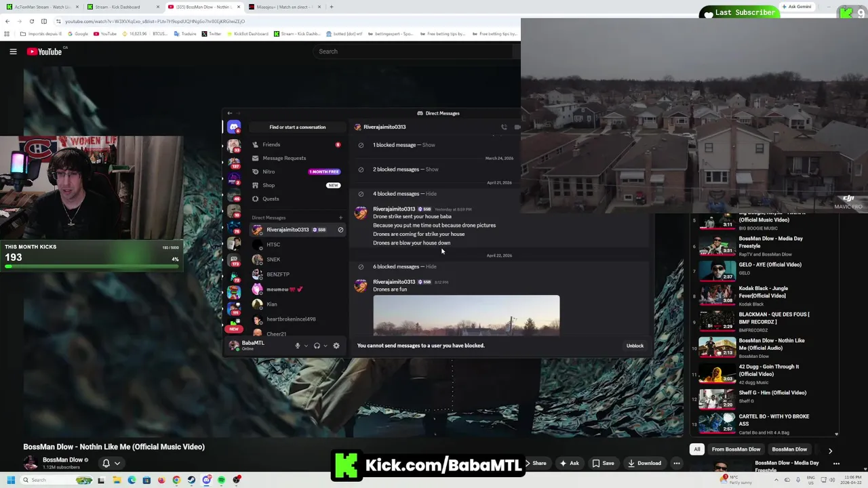The height and width of the screenshot is (488, 868).
Task: Select From BossMan Dlow chip
Action: pyautogui.click(x=736, y=449)
